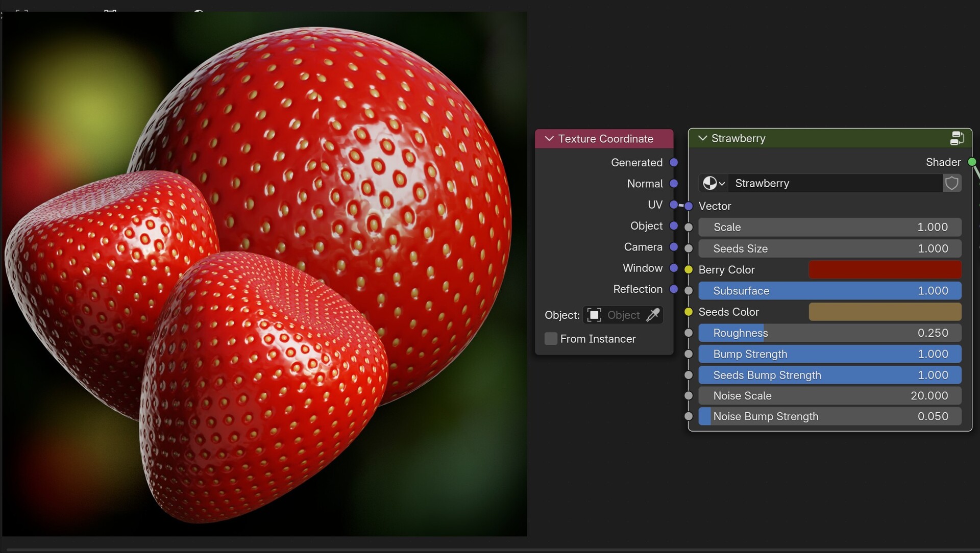This screenshot has width=980, height=553.
Task: Collapse the Texture Coordinate node
Action: (550, 138)
